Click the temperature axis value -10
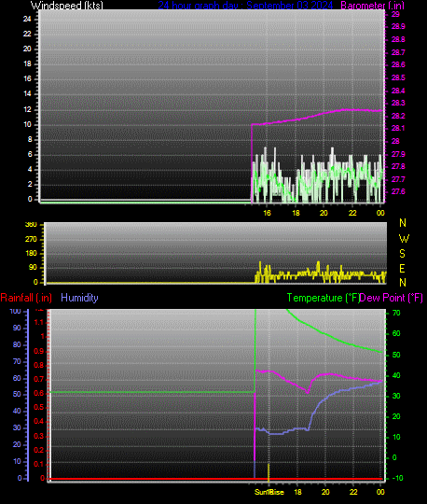 pos(397,478)
